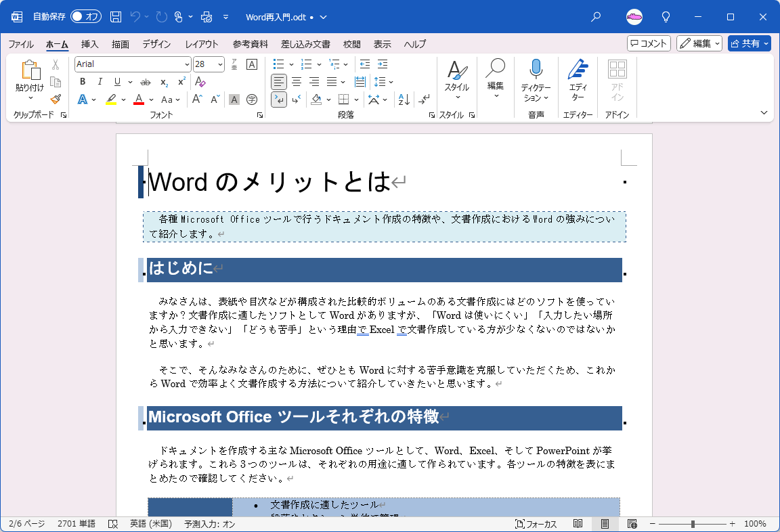Click the enclosed character (字) icon

[x=252, y=99]
